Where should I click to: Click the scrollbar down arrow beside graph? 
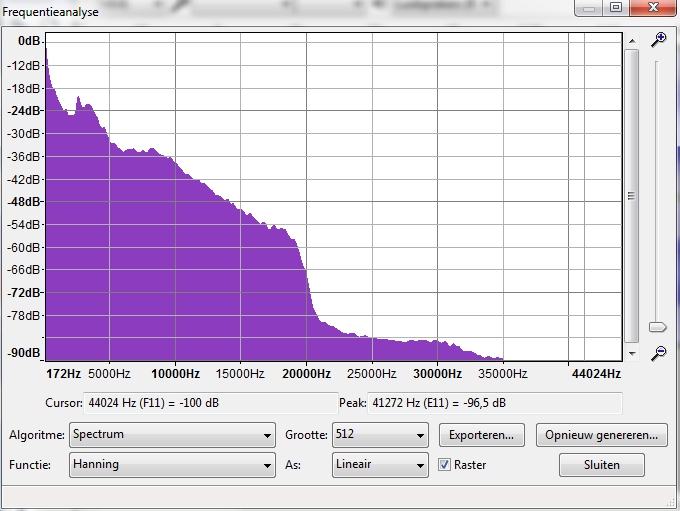coord(632,353)
